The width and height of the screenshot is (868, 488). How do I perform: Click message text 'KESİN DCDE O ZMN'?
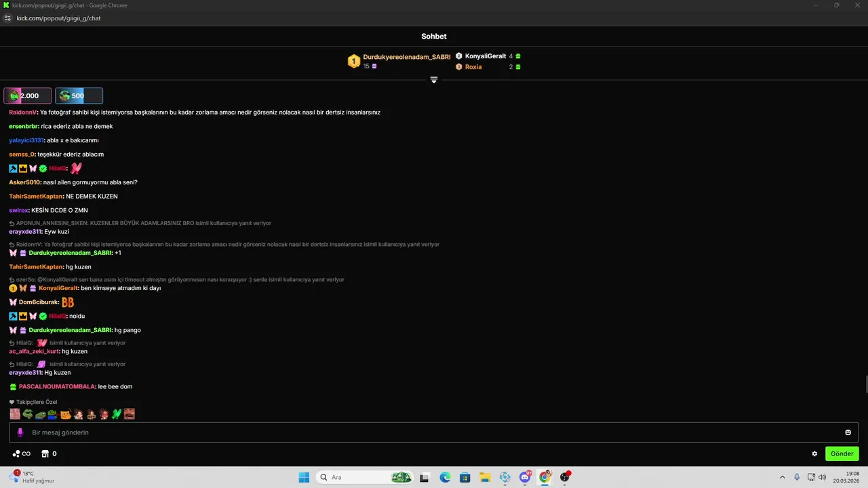(60, 211)
